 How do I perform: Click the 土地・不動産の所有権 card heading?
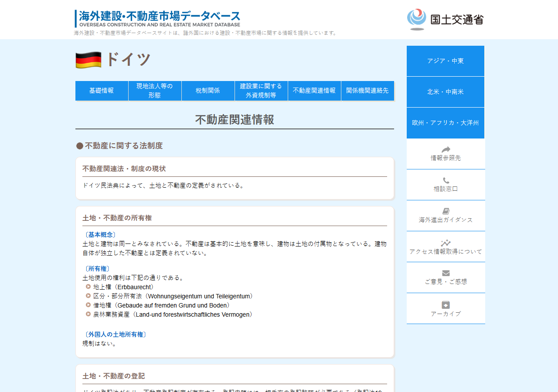[x=117, y=218]
